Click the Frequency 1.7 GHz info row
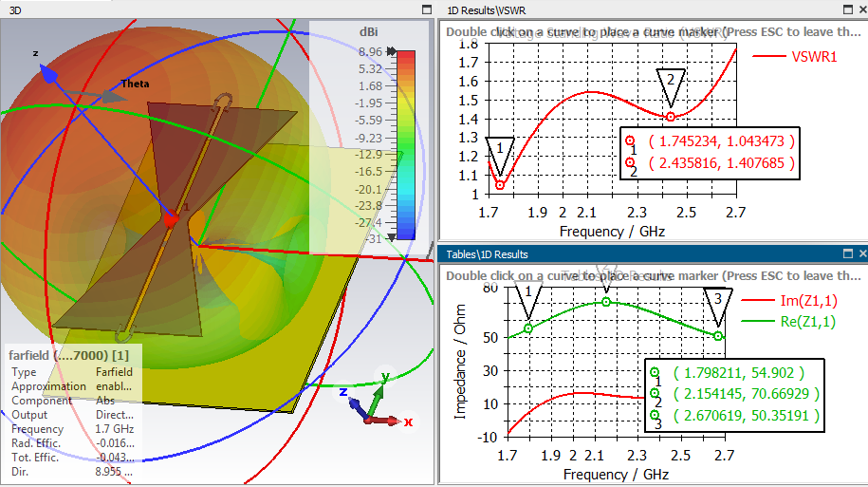The height and width of the screenshot is (487, 868). pyautogui.click(x=72, y=429)
